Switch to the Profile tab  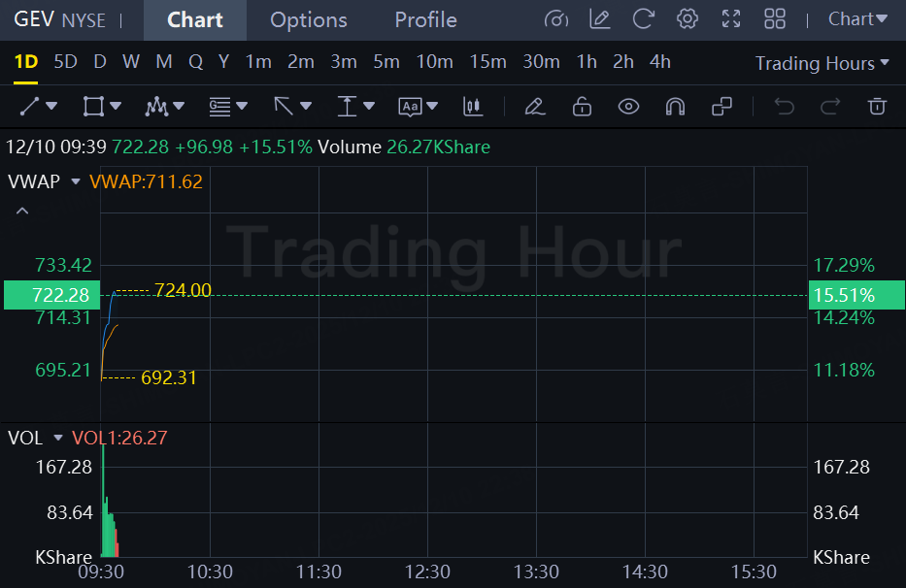pos(425,19)
